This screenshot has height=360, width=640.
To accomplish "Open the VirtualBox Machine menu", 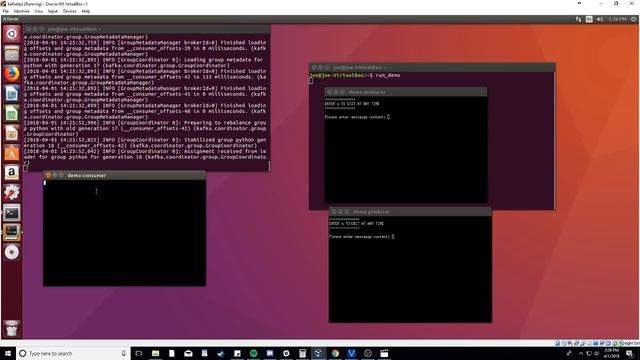I will 22,11.
